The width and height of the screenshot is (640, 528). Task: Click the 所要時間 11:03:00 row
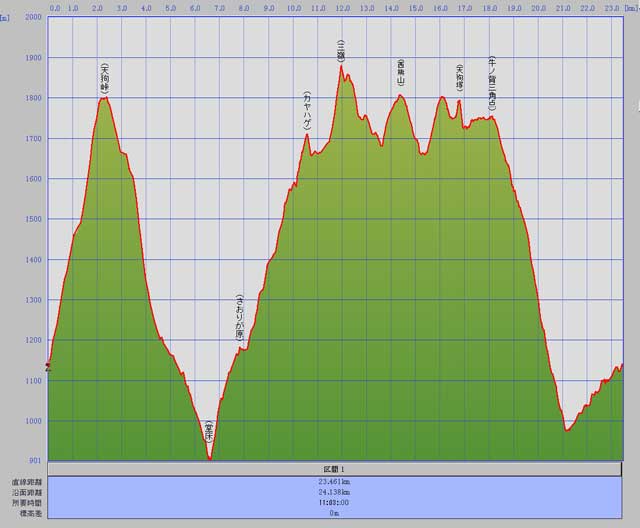333,503
